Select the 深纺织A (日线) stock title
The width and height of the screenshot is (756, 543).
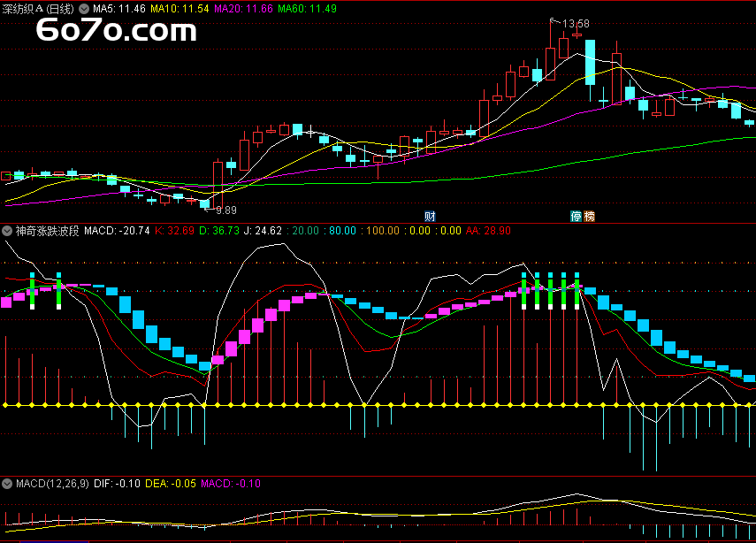click(x=38, y=9)
